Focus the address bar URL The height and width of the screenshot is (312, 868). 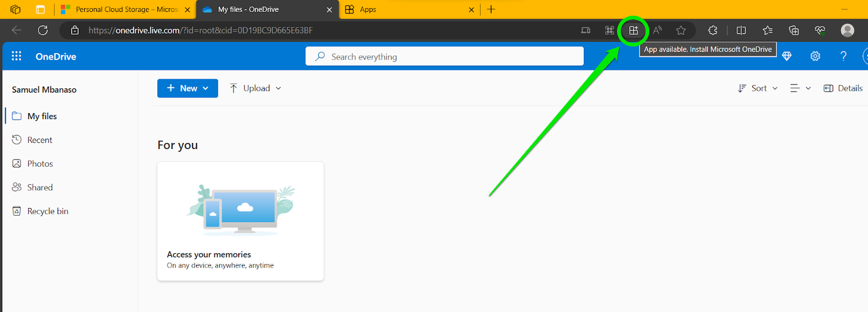201,30
